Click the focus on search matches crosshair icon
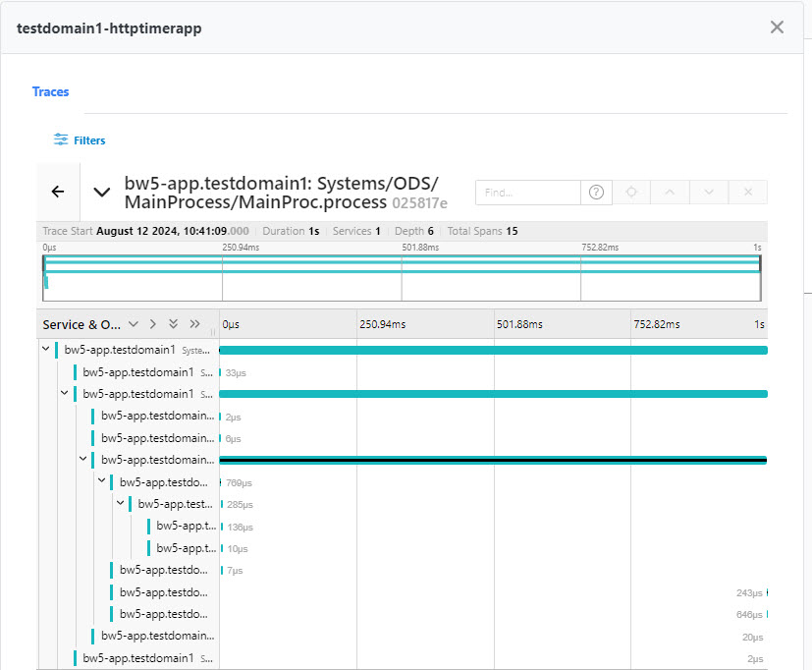Image resolution: width=812 pixels, height=670 pixels. pyautogui.click(x=631, y=193)
